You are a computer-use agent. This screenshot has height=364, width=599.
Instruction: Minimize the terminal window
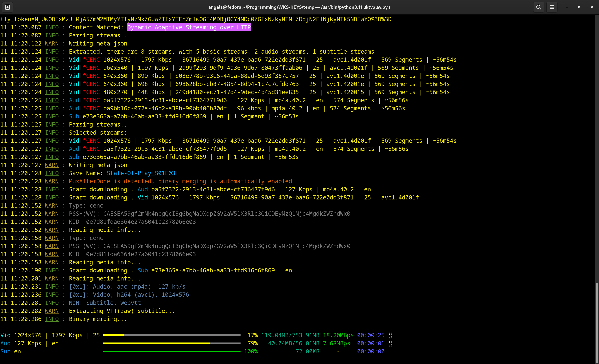(567, 7)
